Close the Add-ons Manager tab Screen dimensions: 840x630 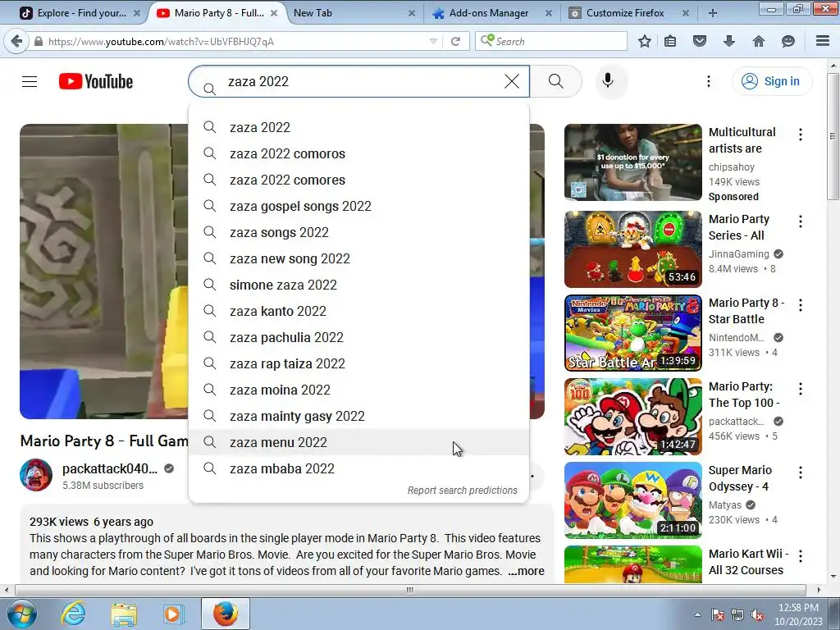click(x=549, y=13)
